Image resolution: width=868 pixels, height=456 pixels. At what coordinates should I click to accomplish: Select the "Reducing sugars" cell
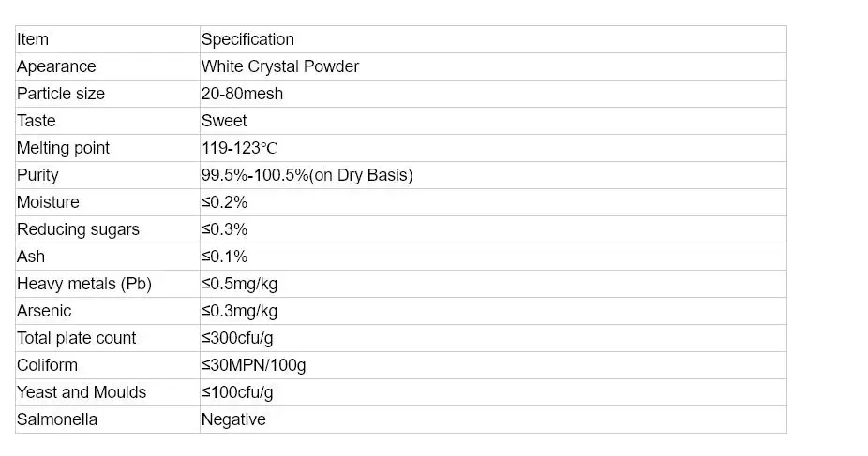[78, 229]
